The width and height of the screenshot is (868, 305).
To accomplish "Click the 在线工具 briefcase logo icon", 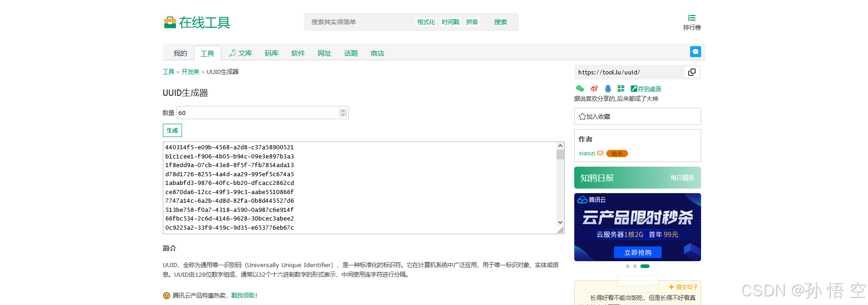I will [x=170, y=22].
